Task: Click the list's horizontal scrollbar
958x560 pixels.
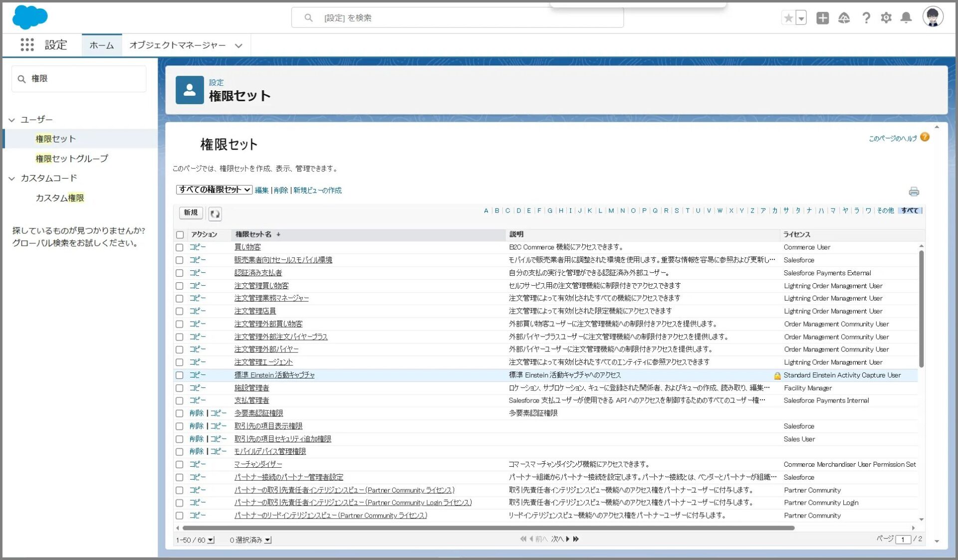Action: point(488,528)
